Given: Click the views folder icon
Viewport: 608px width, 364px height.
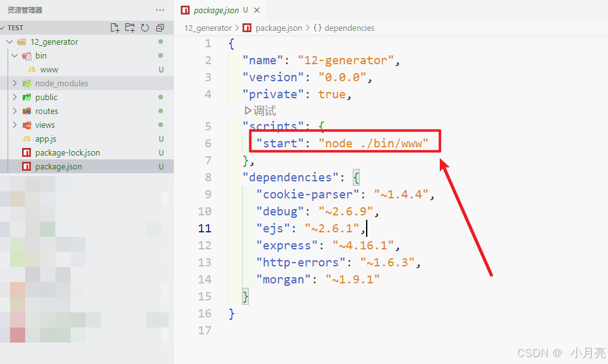Looking at the screenshot, I should click(26, 125).
